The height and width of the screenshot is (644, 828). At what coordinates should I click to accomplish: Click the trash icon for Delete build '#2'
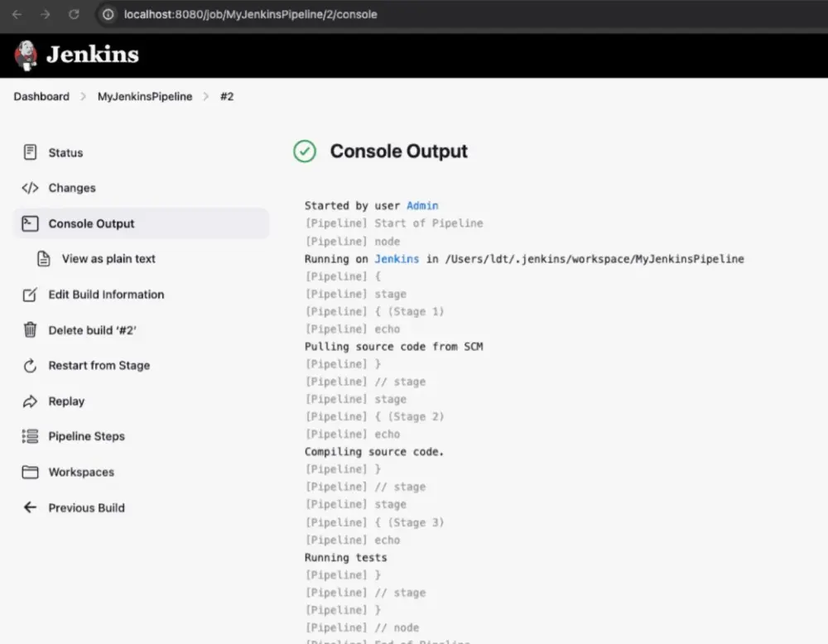[30, 330]
